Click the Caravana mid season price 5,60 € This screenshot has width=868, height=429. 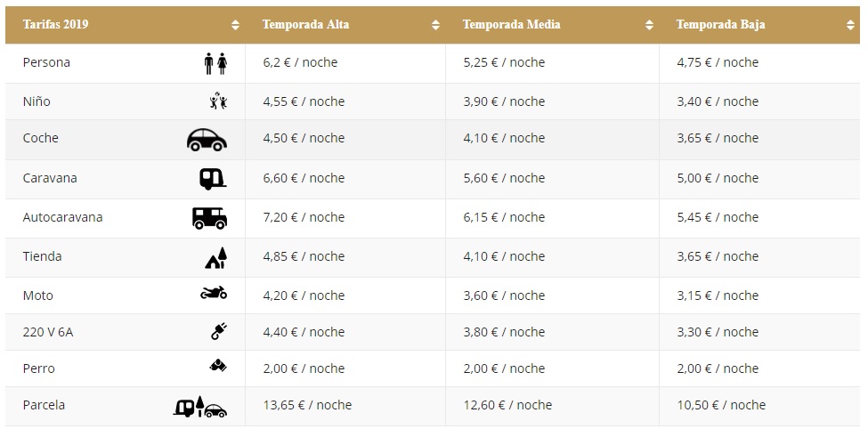tap(504, 178)
